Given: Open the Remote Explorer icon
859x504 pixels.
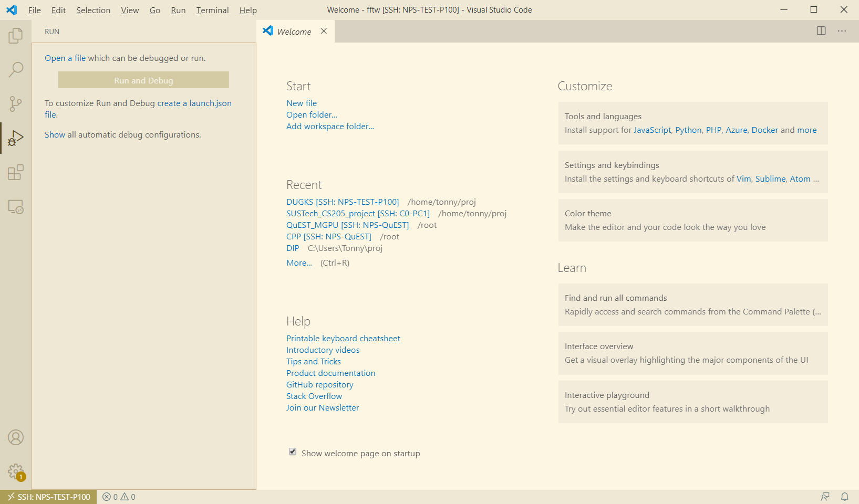Looking at the screenshot, I should pos(16,207).
